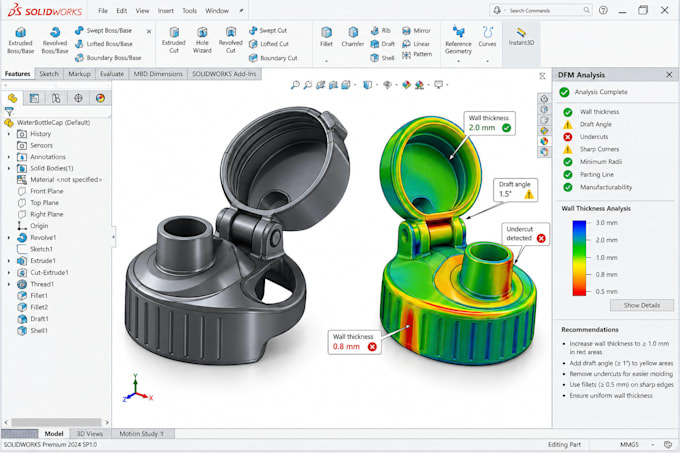
Task: Expand the Thread1 feature
Action: [x=9, y=284]
